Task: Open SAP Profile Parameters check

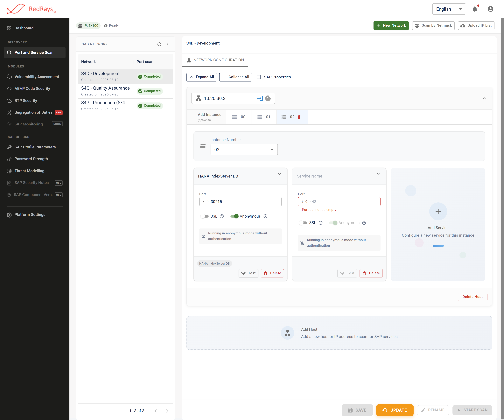Action: pyautogui.click(x=35, y=147)
